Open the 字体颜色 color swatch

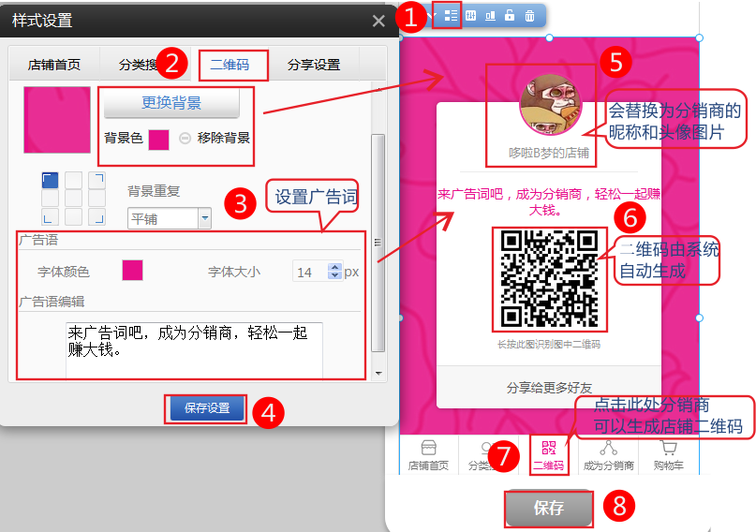(132, 271)
